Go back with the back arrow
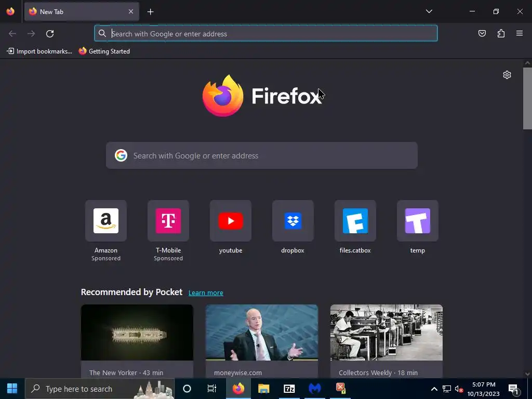The height and width of the screenshot is (399, 532). [12, 34]
